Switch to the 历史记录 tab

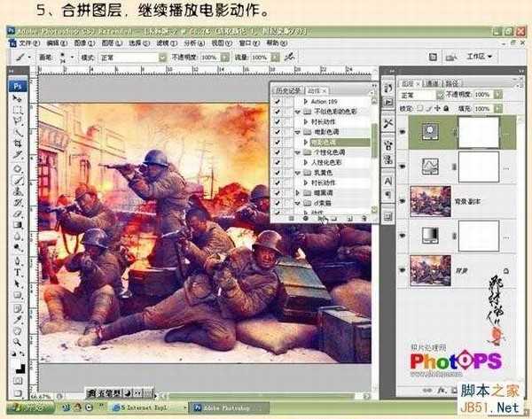point(287,90)
